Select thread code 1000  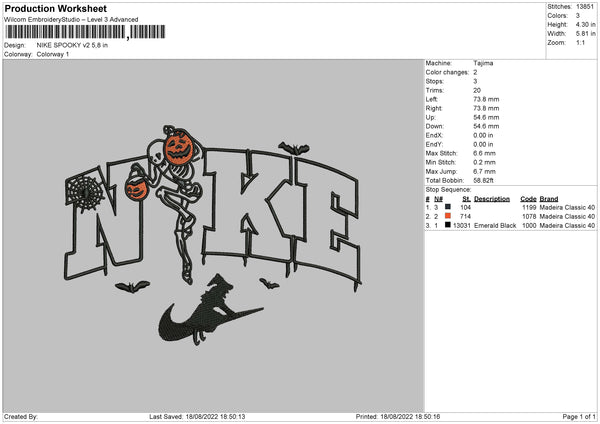[x=529, y=226]
